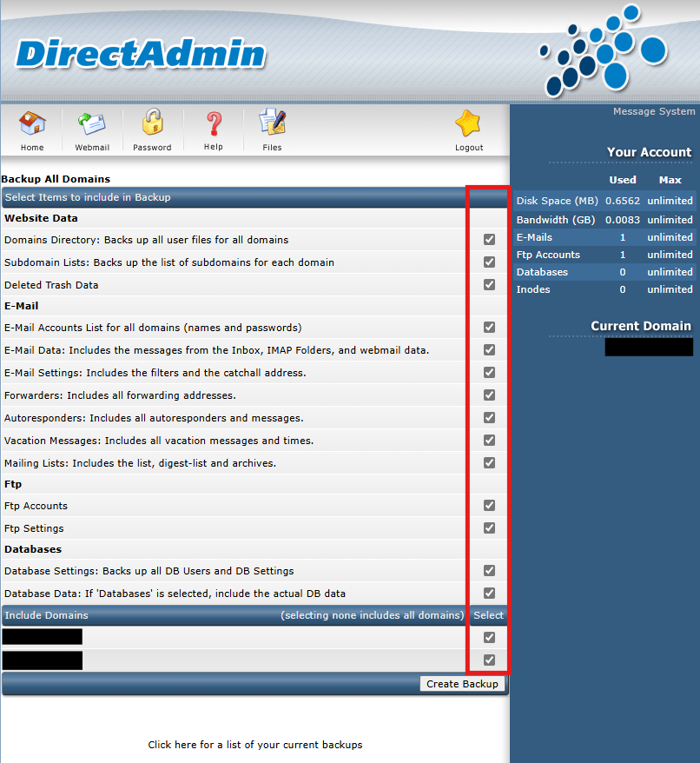The width and height of the screenshot is (700, 763).
Task: Uncheck Mailing Lists checkbox
Action: point(489,463)
